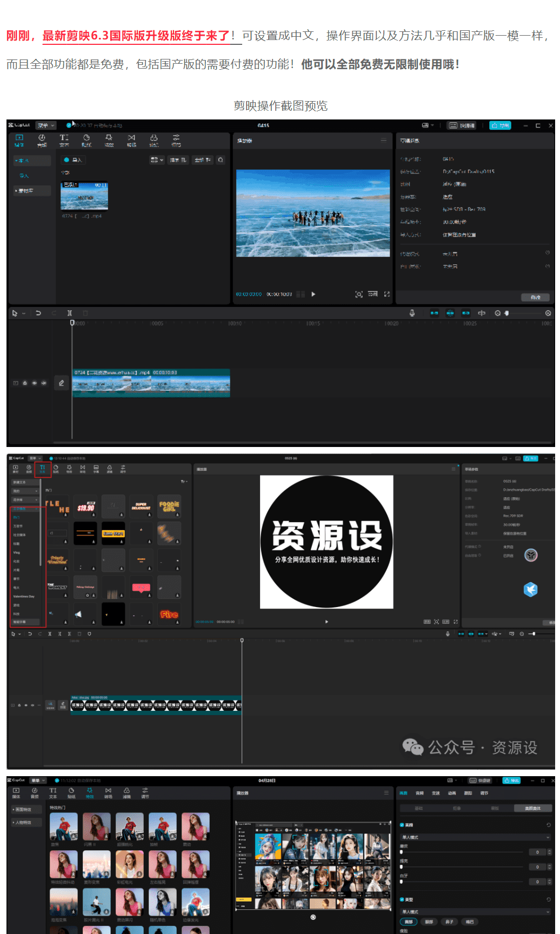Choose Valentines Day category in text sidebar
The image size is (560, 934).
(24, 596)
